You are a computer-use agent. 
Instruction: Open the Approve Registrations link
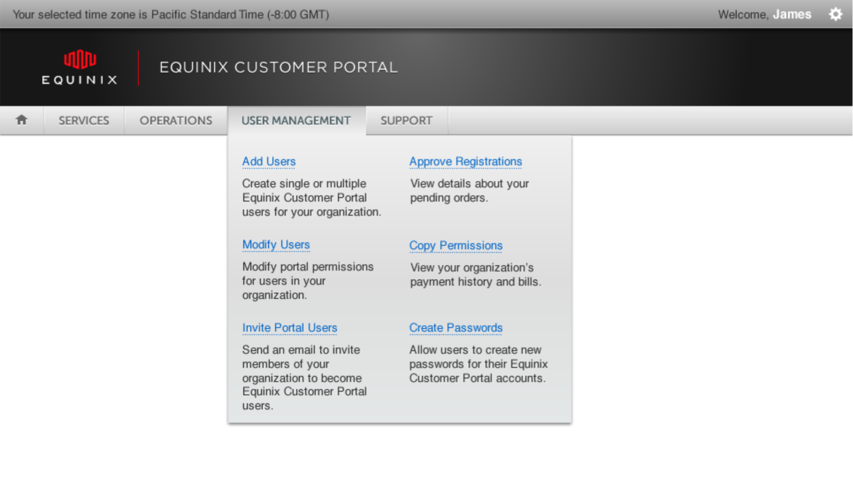(x=466, y=161)
